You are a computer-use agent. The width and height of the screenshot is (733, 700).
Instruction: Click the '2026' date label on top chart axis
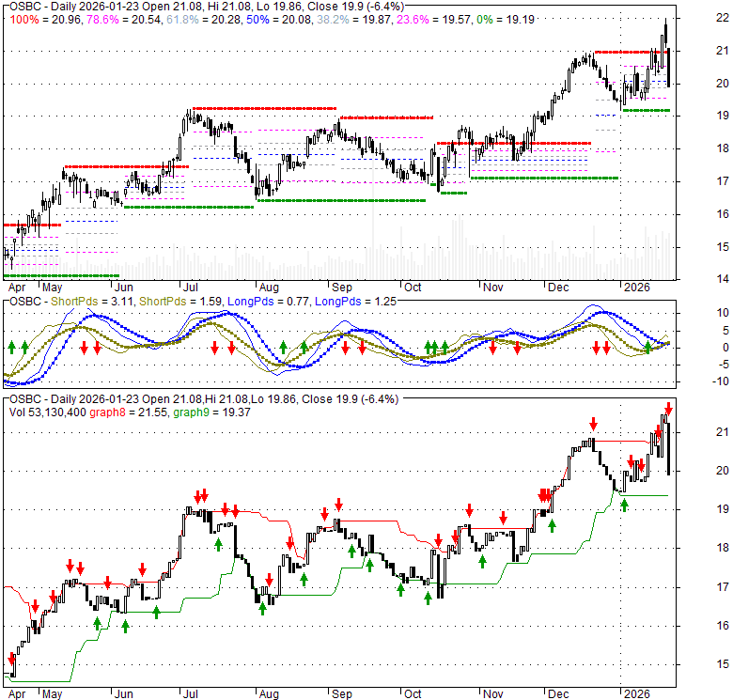(637, 287)
